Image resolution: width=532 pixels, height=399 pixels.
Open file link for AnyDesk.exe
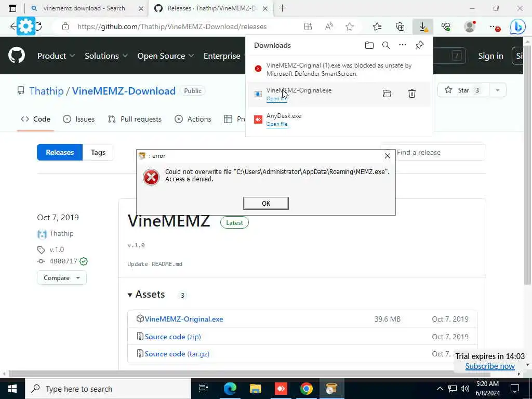pos(277,124)
